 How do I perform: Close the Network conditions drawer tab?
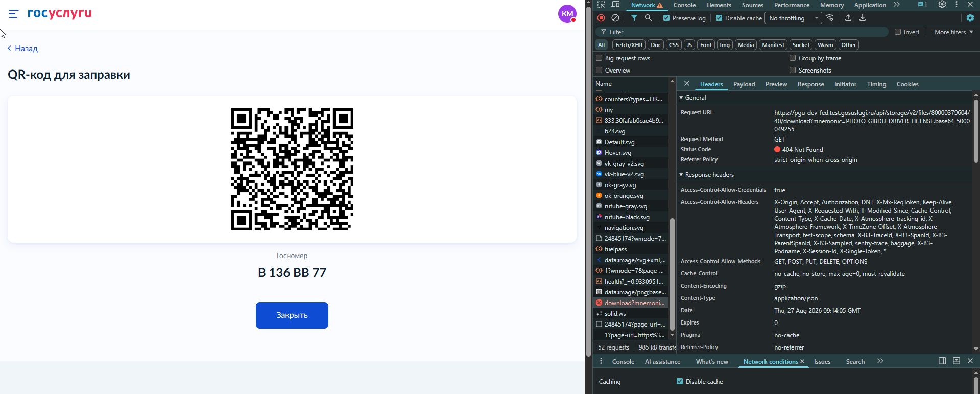coord(802,362)
